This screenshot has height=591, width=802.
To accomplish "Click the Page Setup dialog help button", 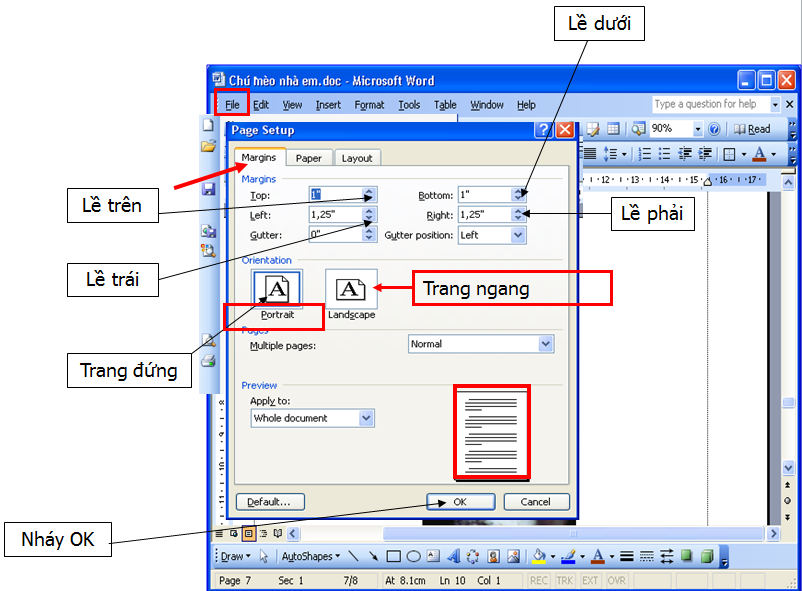I will pyautogui.click(x=543, y=130).
